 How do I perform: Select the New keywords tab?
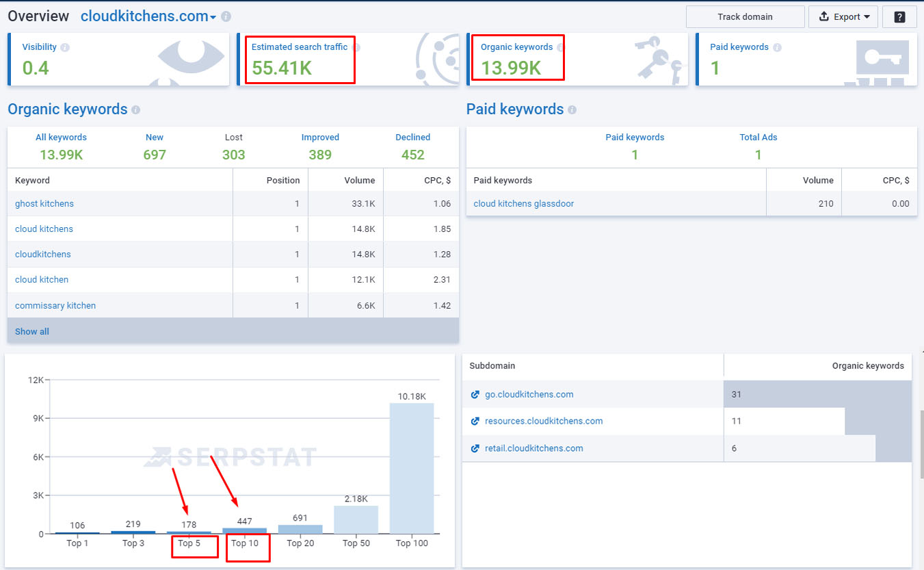click(x=155, y=146)
